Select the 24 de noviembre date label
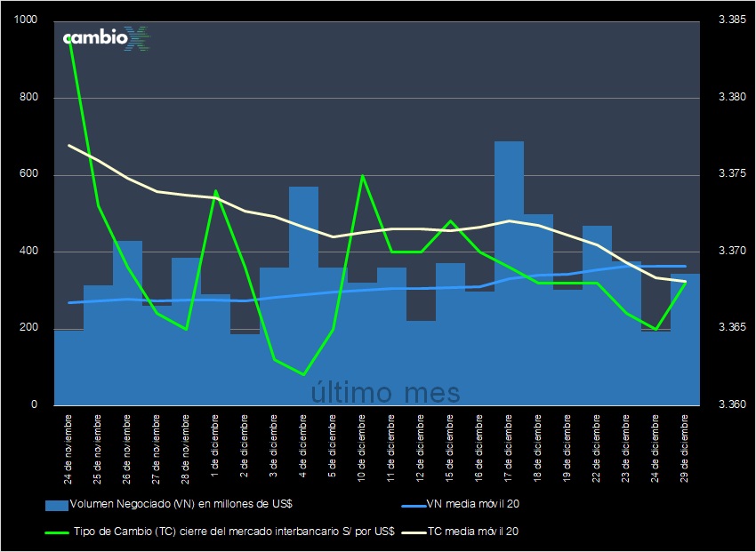 pyautogui.click(x=68, y=446)
